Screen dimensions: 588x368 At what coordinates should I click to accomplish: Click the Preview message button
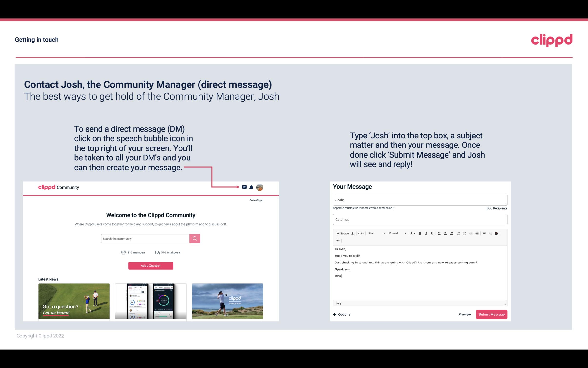click(x=464, y=314)
